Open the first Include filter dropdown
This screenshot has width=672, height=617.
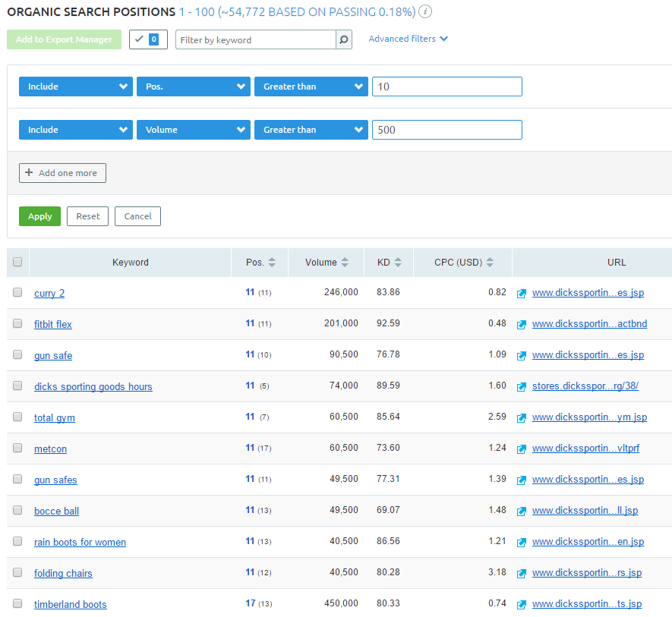(75, 87)
